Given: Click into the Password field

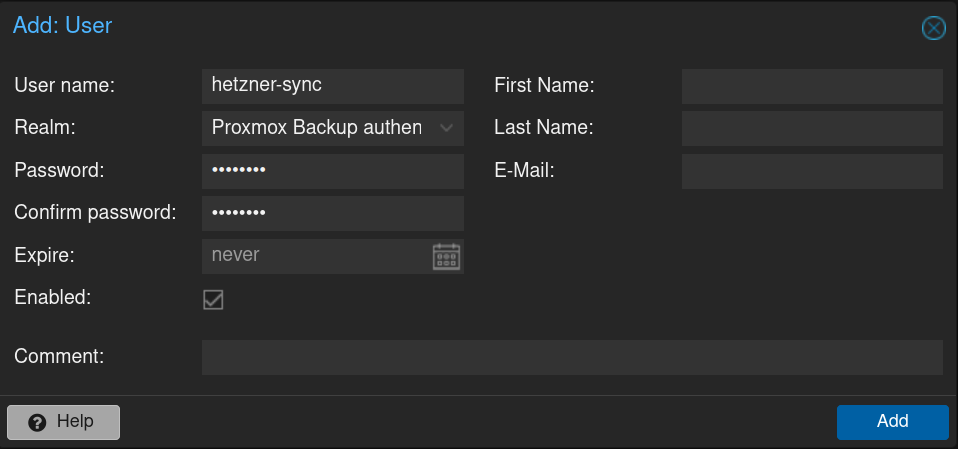Looking at the screenshot, I should [332, 171].
